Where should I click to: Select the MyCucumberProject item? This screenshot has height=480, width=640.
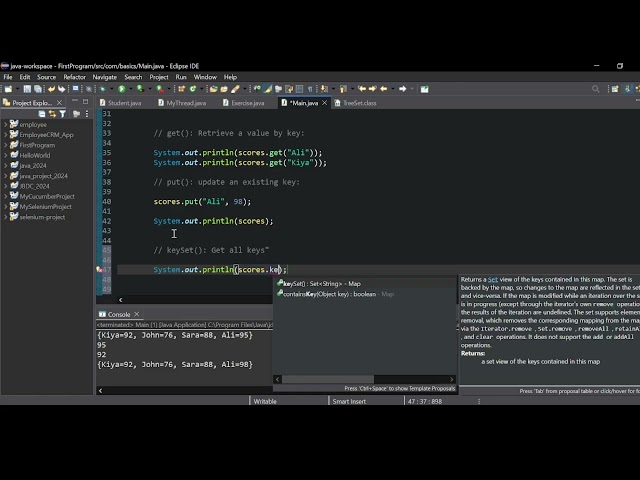47,196
